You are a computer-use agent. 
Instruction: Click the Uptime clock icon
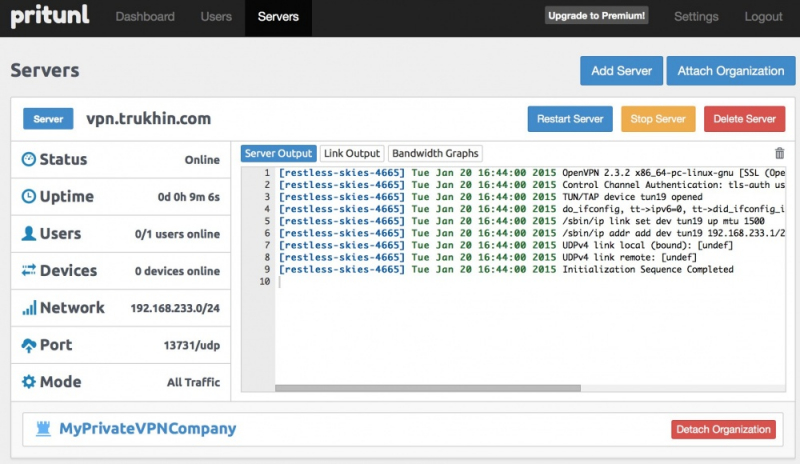point(29,197)
